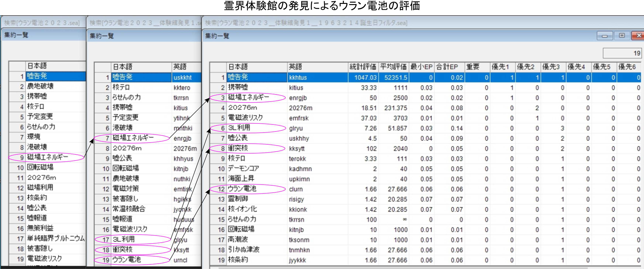Select 海面上昇 row in right window
This screenshot has height=269, width=644.
pos(425,179)
